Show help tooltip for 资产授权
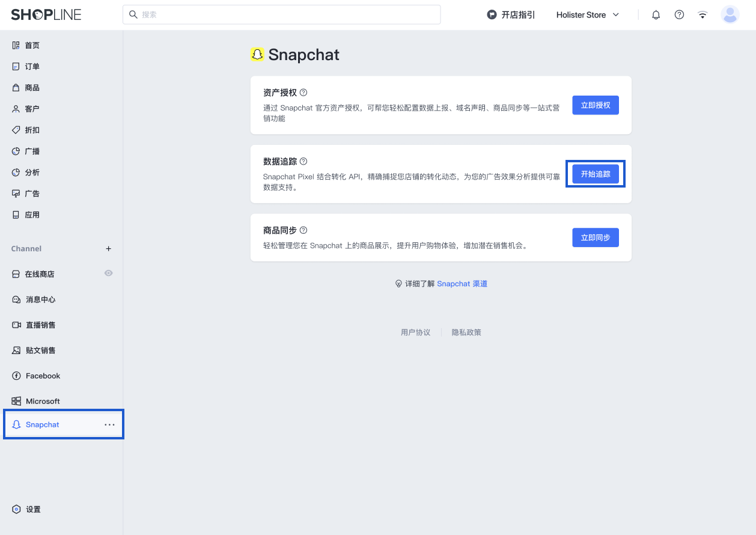The height and width of the screenshot is (535, 756). (x=303, y=93)
